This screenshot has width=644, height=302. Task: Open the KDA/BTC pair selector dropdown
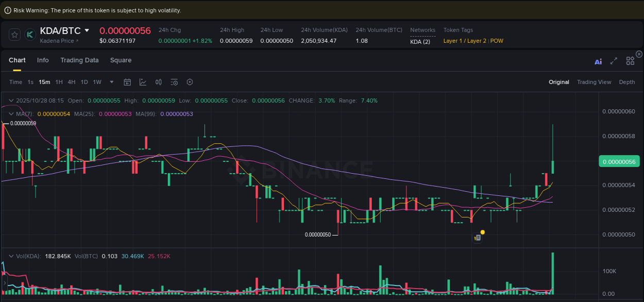[87, 30]
